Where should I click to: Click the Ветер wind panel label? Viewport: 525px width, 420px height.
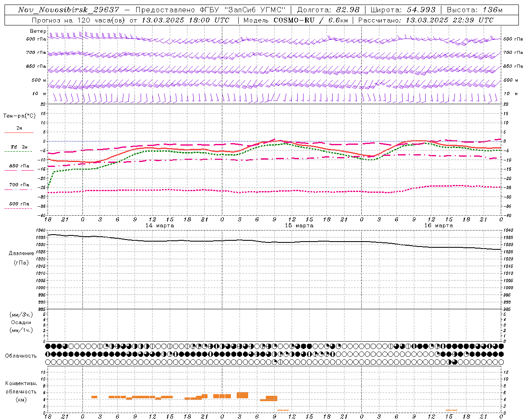[38, 31]
